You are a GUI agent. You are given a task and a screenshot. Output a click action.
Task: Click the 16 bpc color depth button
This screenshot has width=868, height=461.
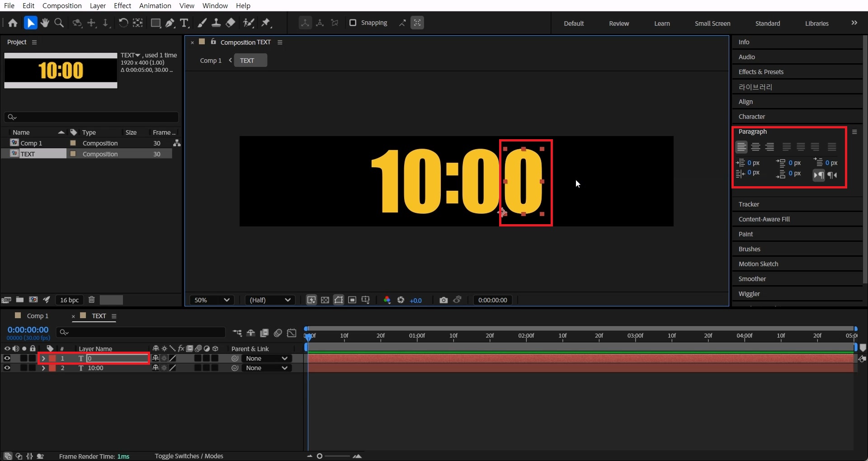pyautogui.click(x=69, y=300)
